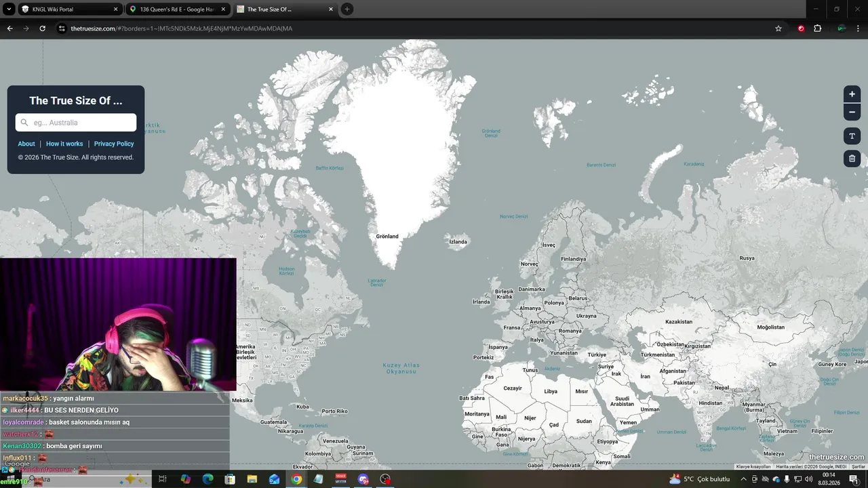Click the country search field 'eg... Australia'
The width and height of the screenshot is (868, 488).
click(x=76, y=123)
